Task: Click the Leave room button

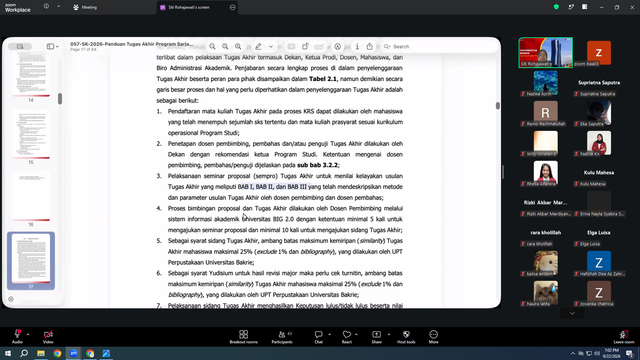Action: coord(624,336)
